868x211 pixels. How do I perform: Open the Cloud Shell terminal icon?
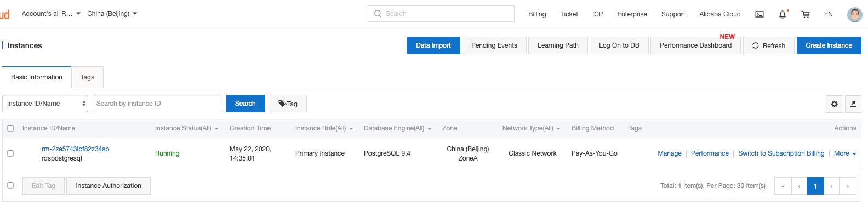coord(759,14)
